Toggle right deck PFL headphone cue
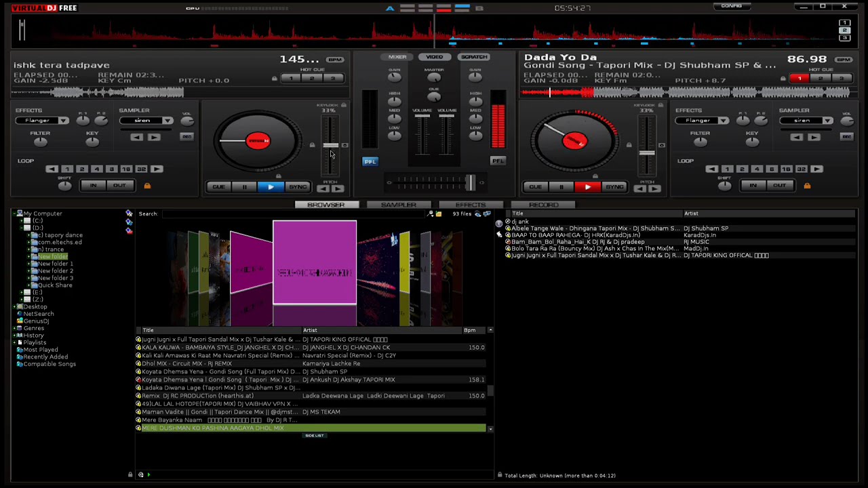 point(498,161)
